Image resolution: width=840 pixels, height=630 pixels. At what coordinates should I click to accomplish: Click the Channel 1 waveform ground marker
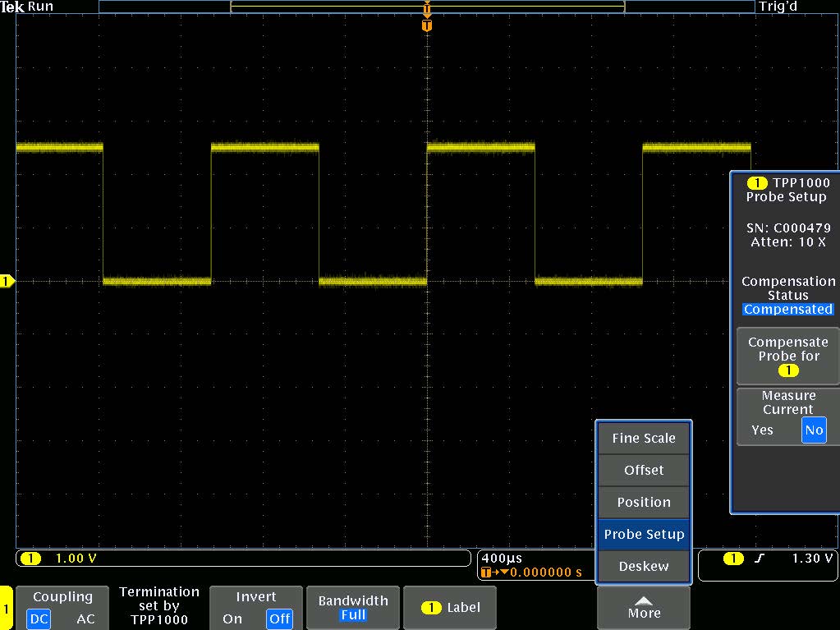pos(7,281)
